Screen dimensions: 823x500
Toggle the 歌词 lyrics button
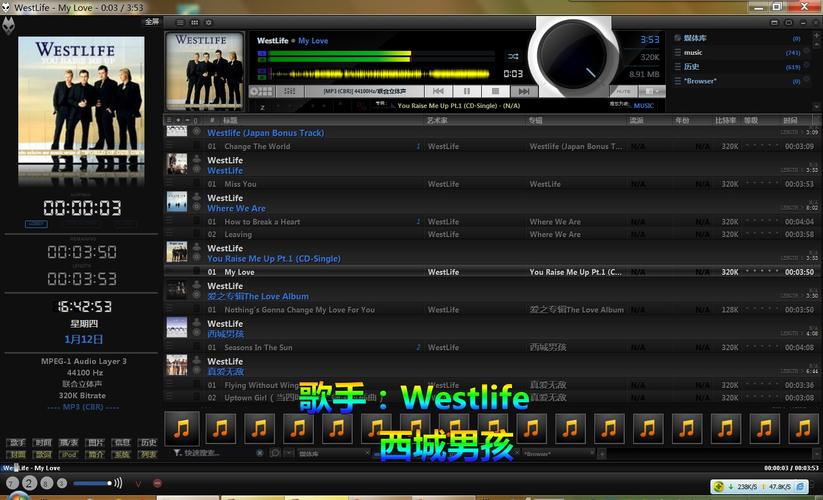(x=43, y=454)
